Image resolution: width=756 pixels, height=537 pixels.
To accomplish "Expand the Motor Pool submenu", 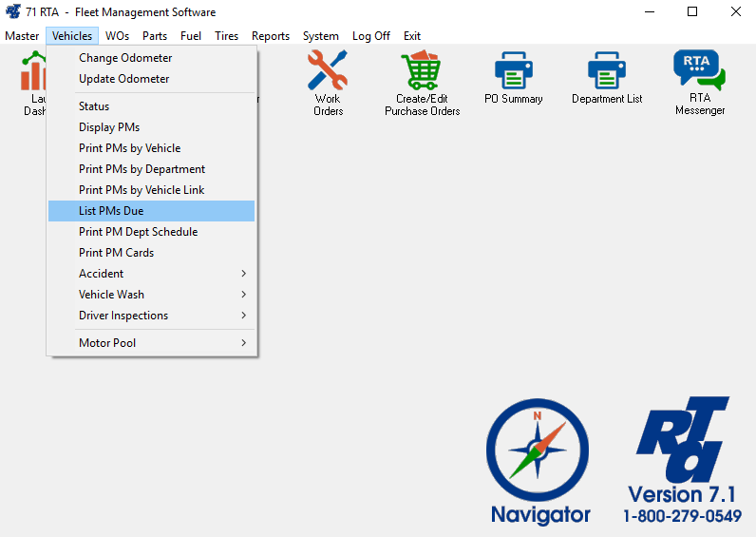I will click(152, 343).
